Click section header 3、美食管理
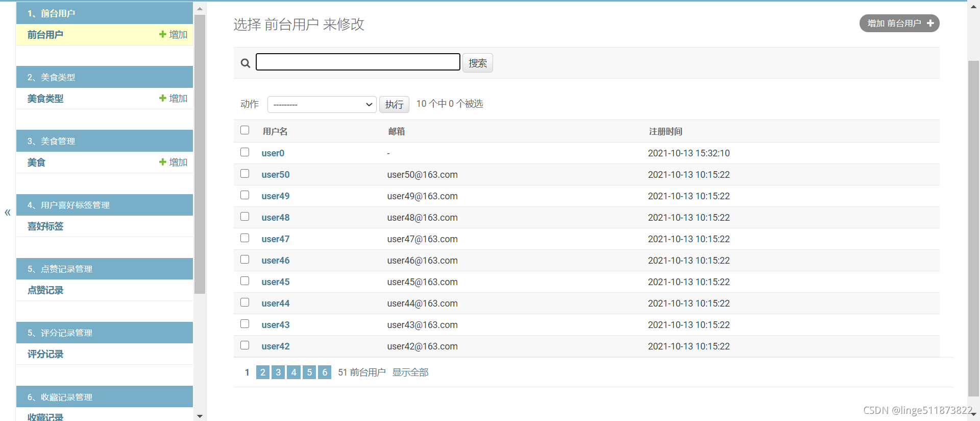Image resolution: width=980 pixels, height=421 pixels. coord(105,141)
